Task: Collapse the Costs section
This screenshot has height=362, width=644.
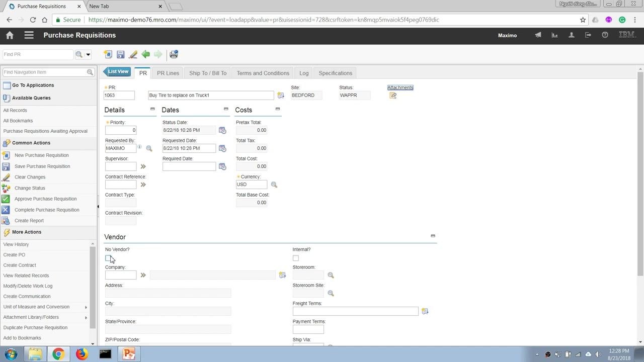Action: pos(277,109)
